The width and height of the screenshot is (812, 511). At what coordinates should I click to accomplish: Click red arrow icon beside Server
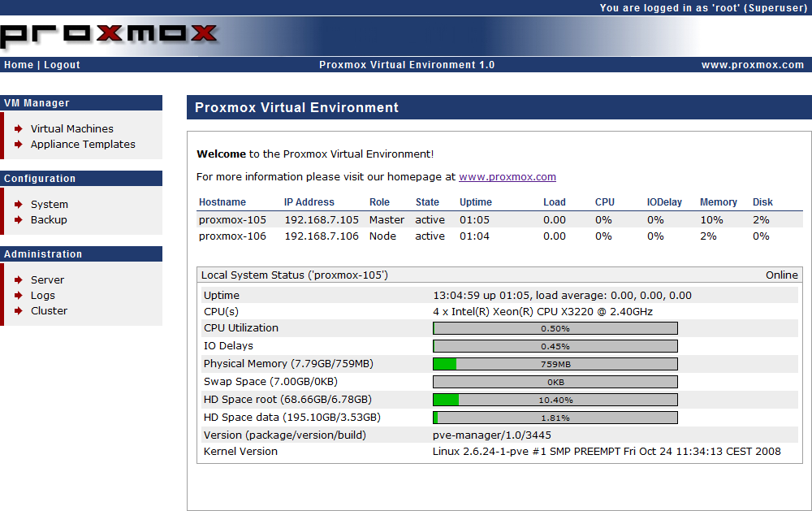[19, 279]
